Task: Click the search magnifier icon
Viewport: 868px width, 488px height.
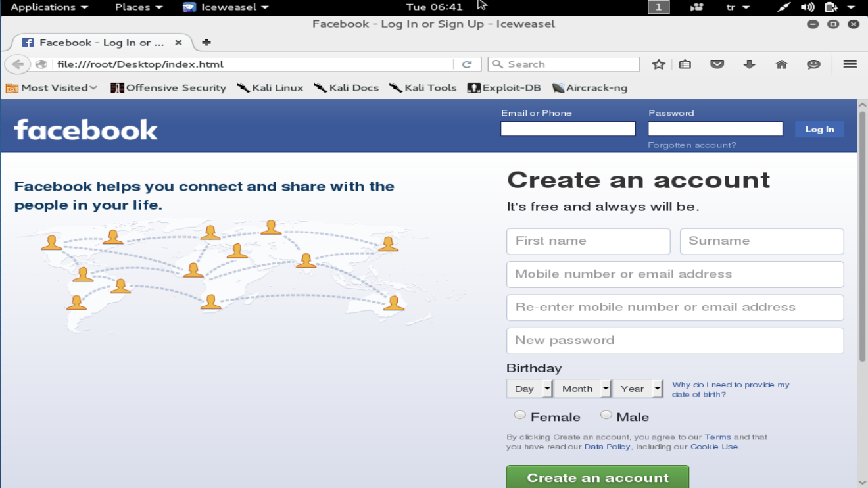Action: point(498,64)
